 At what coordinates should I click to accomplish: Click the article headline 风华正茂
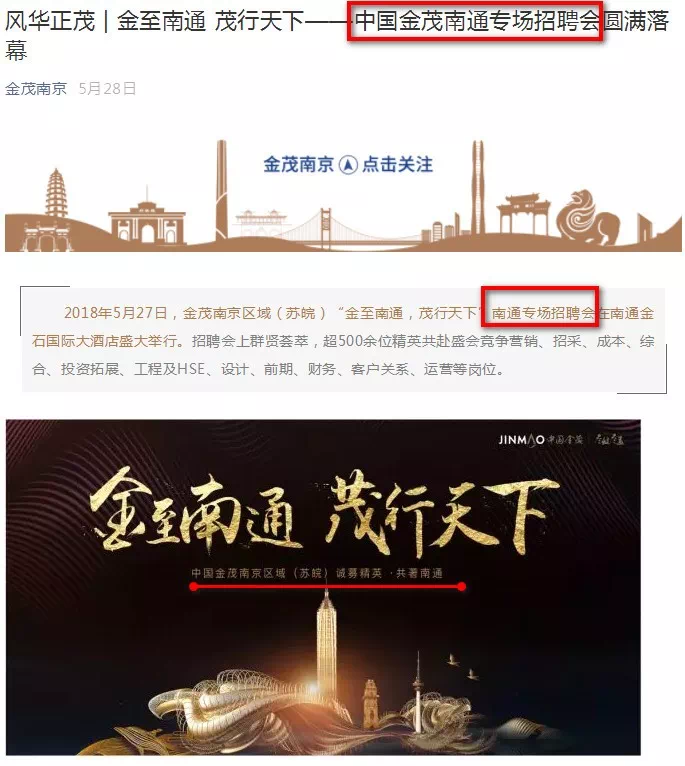pos(50,21)
